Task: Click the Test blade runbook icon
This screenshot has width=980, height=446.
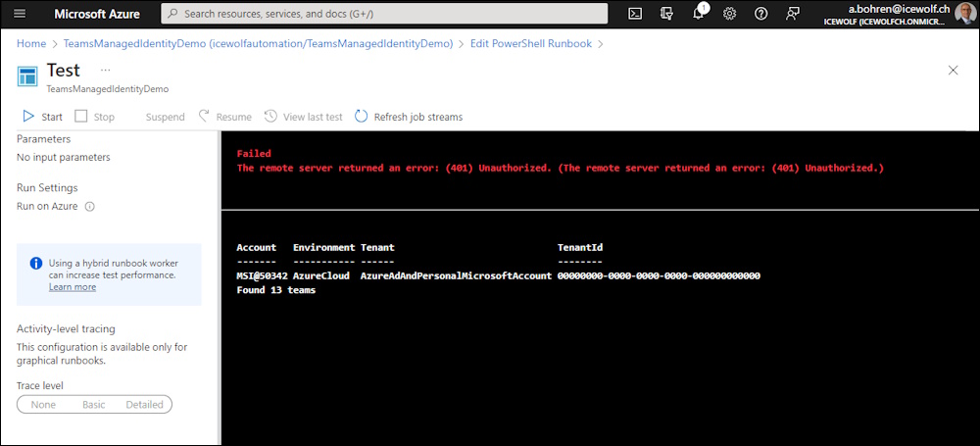Action: point(27,77)
